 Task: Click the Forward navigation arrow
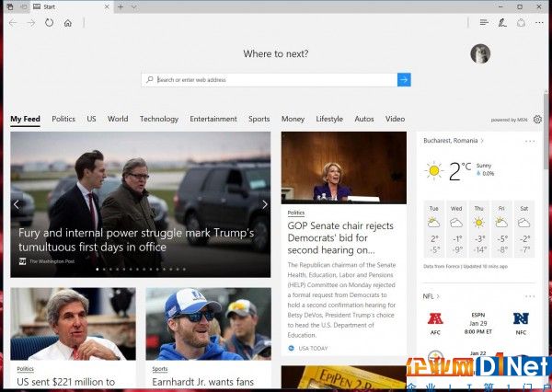coord(31,23)
